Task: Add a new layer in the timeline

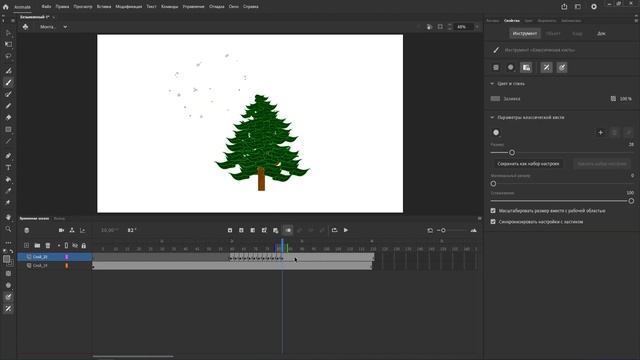Action: (x=27, y=245)
